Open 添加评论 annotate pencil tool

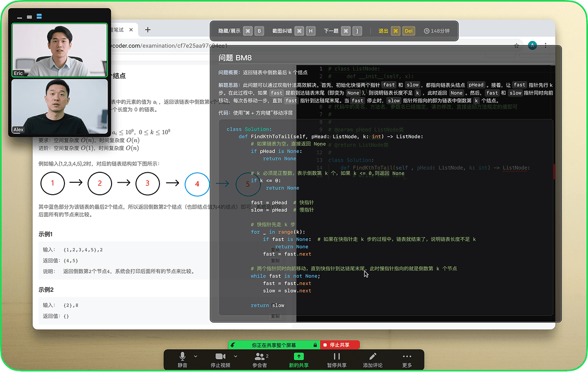click(372, 359)
